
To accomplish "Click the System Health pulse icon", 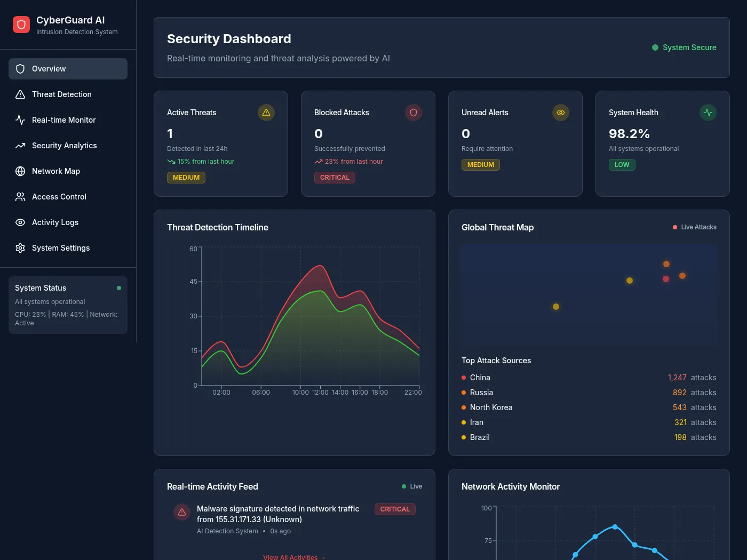I will pos(708,113).
